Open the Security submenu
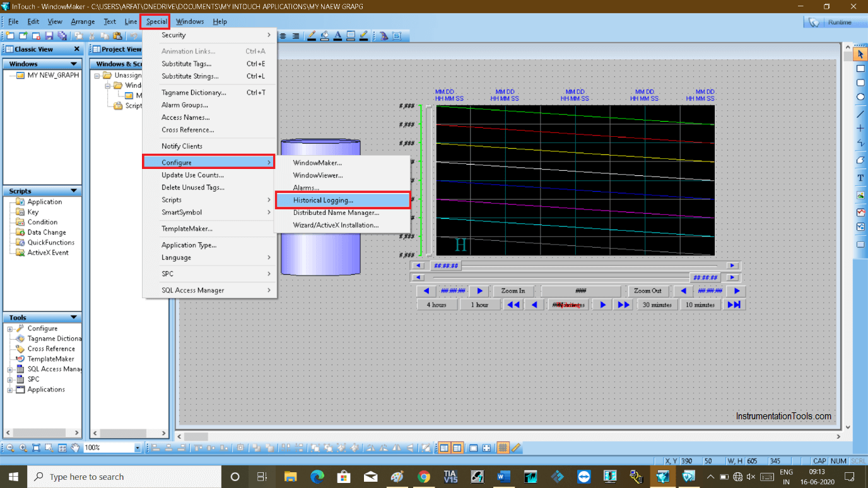The width and height of the screenshot is (868, 488). [x=210, y=35]
